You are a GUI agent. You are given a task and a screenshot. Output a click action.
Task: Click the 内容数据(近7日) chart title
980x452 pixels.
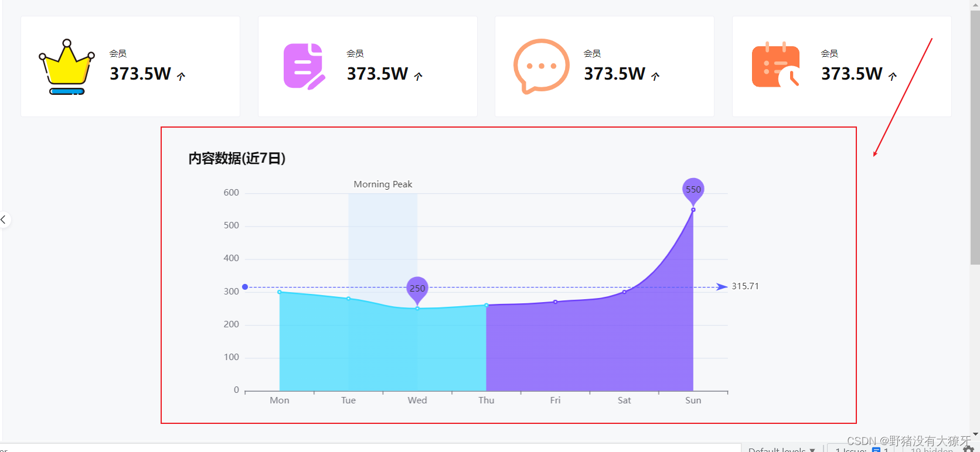pyautogui.click(x=236, y=159)
